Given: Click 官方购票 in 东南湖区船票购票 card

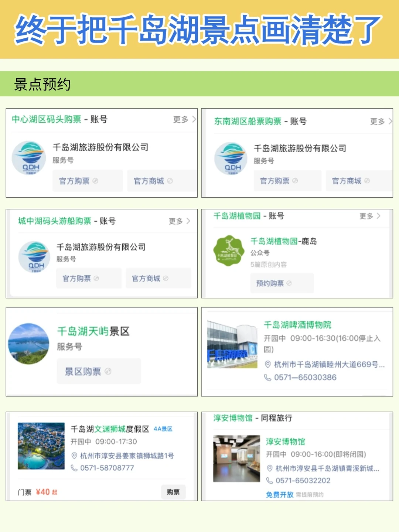Looking at the screenshot, I should [x=287, y=181].
